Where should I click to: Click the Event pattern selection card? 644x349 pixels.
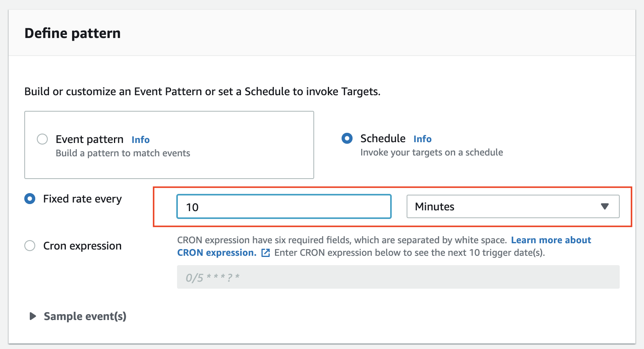point(169,145)
